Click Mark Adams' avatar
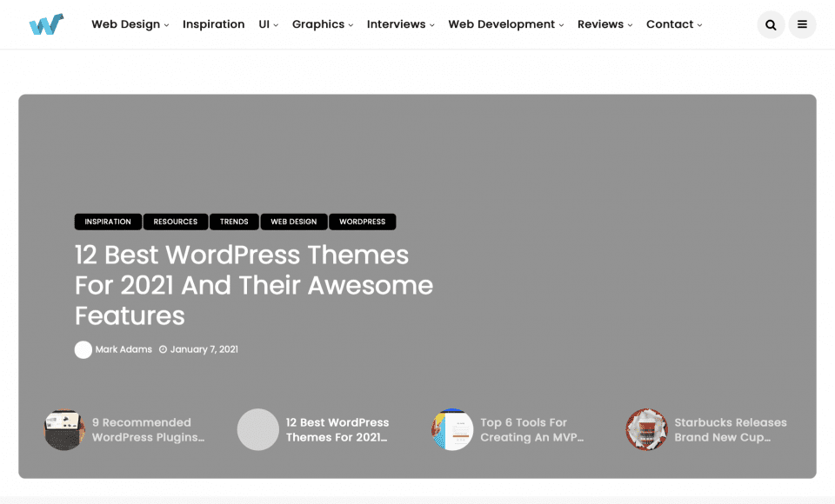835x504 pixels. 83,349
